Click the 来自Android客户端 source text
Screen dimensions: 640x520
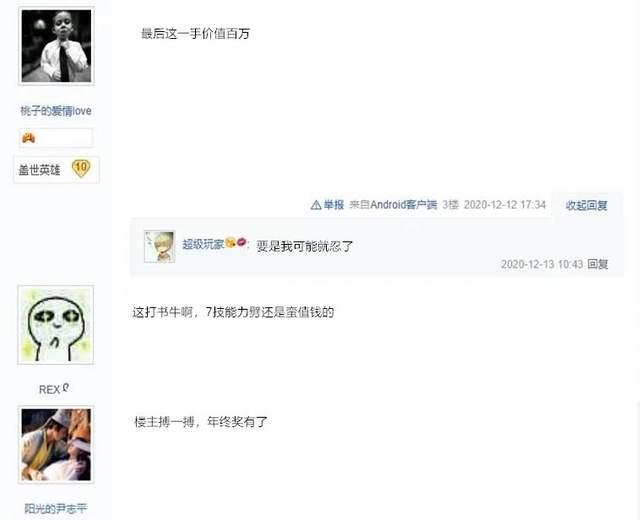point(393,205)
